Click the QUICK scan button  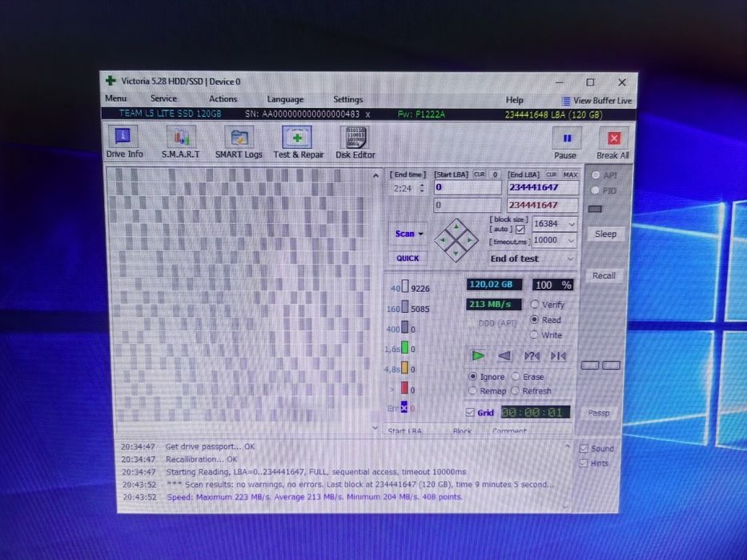click(x=408, y=258)
